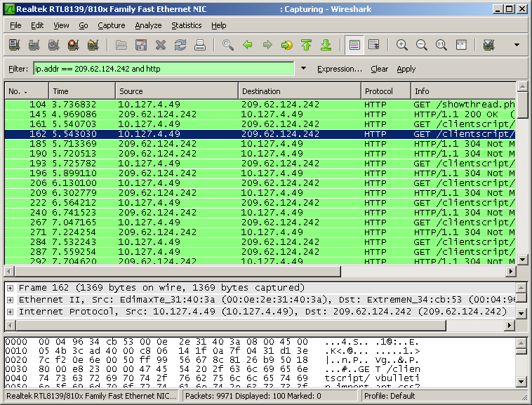Image resolution: width=532 pixels, height=405 pixels.
Task: Click the display filter input field
Action: [164, 69]
